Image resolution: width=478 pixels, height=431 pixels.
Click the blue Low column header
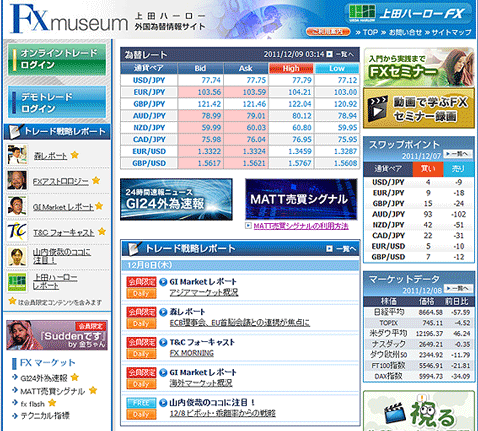(337, 68)
